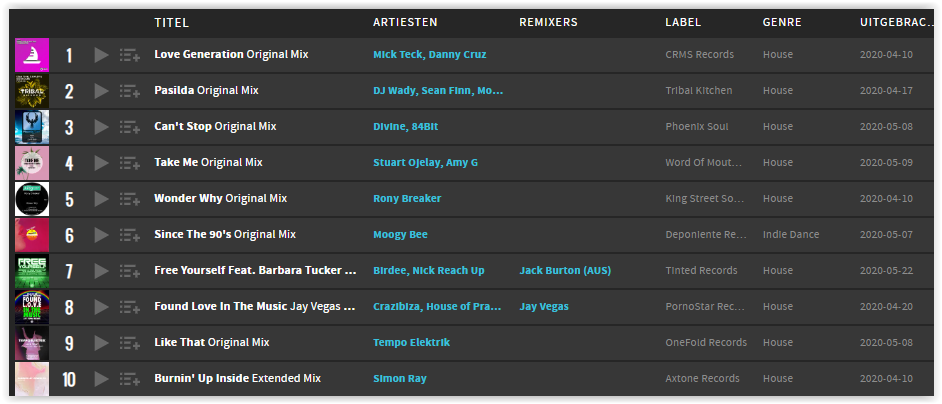The height and width of the screenshot is (404, 942).
Task: Add Burnin' Up Inside to queue
Action: 130,379
